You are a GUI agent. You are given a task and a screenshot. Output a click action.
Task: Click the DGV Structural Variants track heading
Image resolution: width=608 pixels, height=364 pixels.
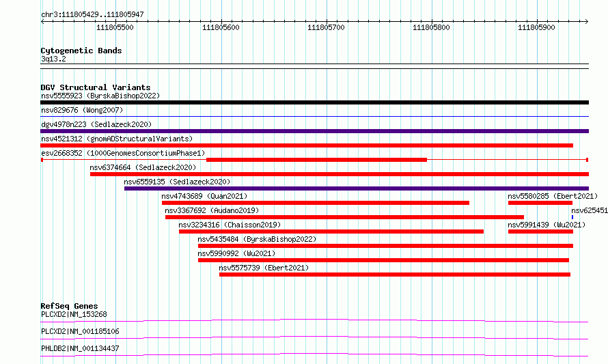click(x=96, y=87)
